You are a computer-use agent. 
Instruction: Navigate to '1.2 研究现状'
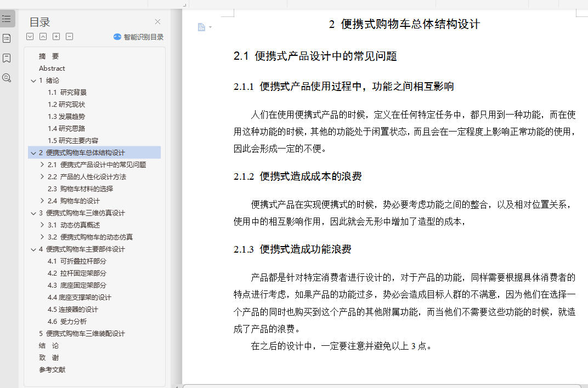pos(66,104)
